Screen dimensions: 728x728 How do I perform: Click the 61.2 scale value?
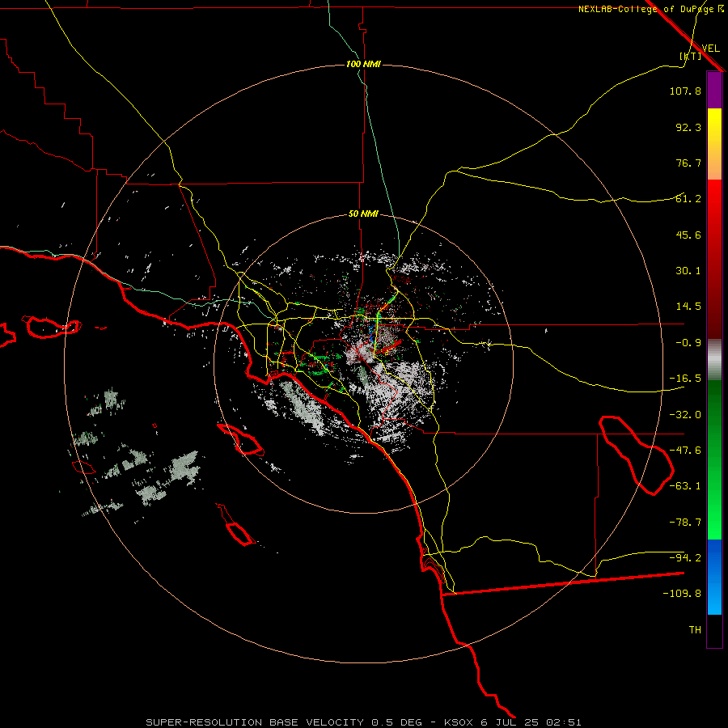click(688, 199)
